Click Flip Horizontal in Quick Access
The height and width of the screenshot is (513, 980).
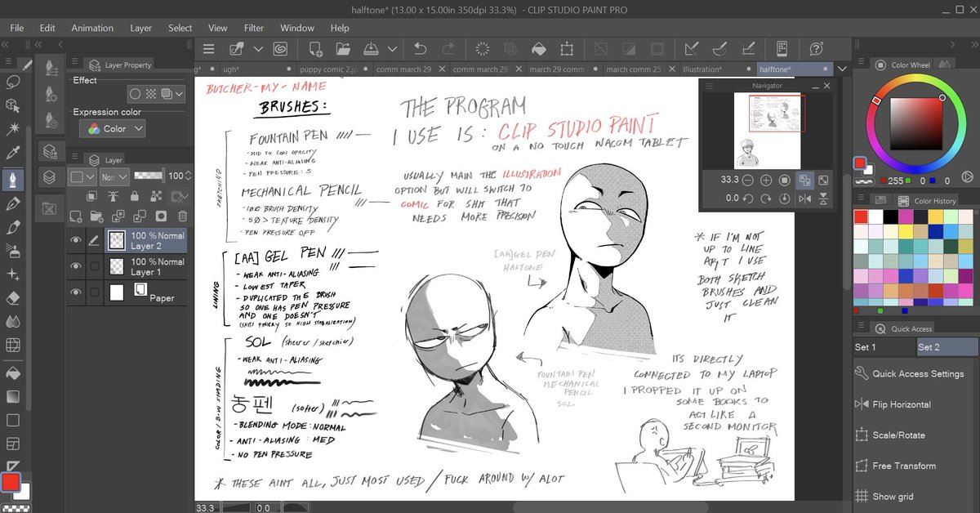click(x=916, y=404)
